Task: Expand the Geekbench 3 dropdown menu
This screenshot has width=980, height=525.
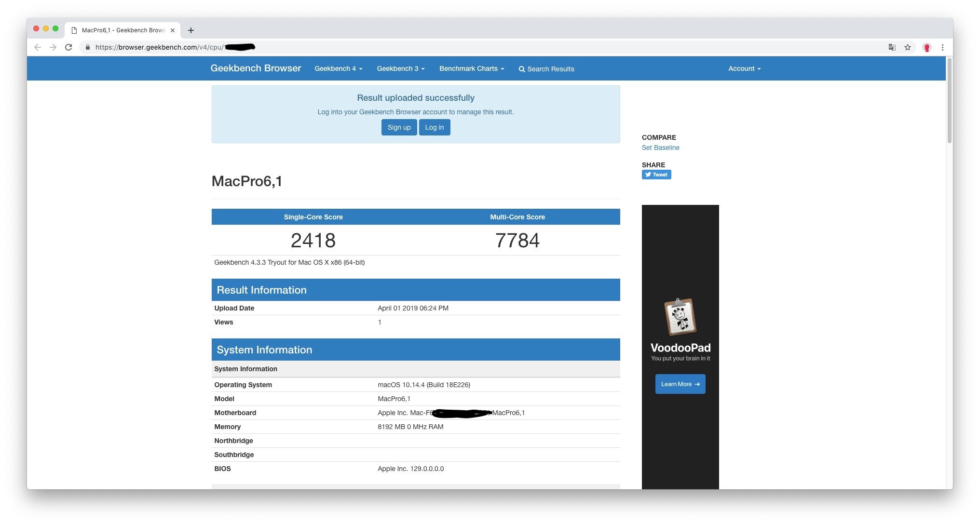Action: point(400,68)
